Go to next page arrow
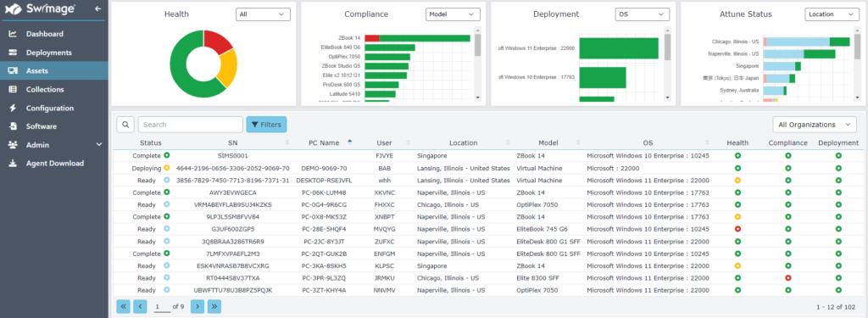 point(198,306)
